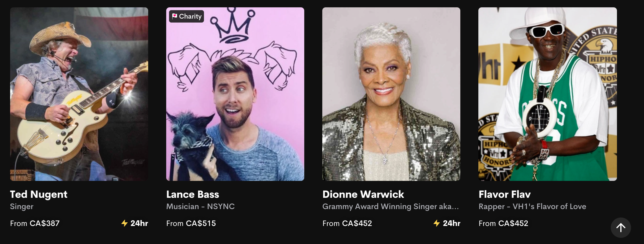Click the Lance Bass name link
Screen dimensions: 644x244
(x=193, y=194)
